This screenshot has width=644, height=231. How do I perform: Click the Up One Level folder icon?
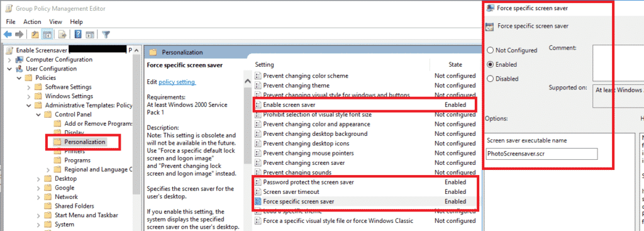tap(35, 35)
